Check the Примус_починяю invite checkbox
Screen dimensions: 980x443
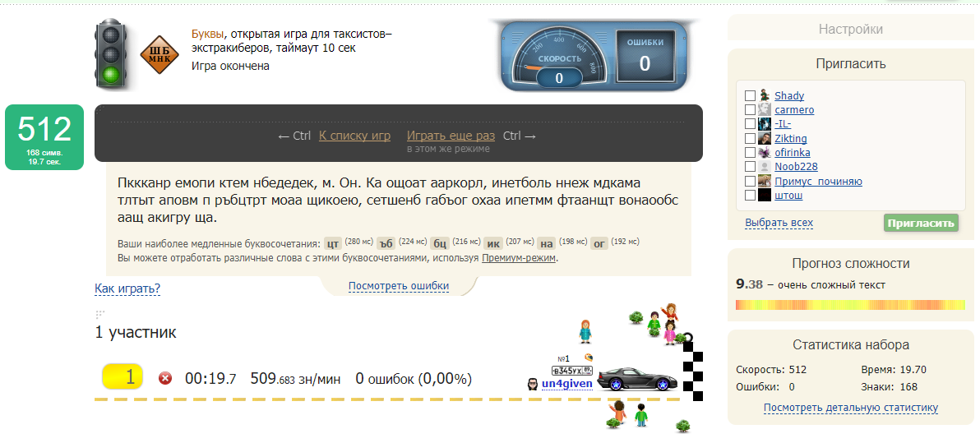(x=750, y=182)
